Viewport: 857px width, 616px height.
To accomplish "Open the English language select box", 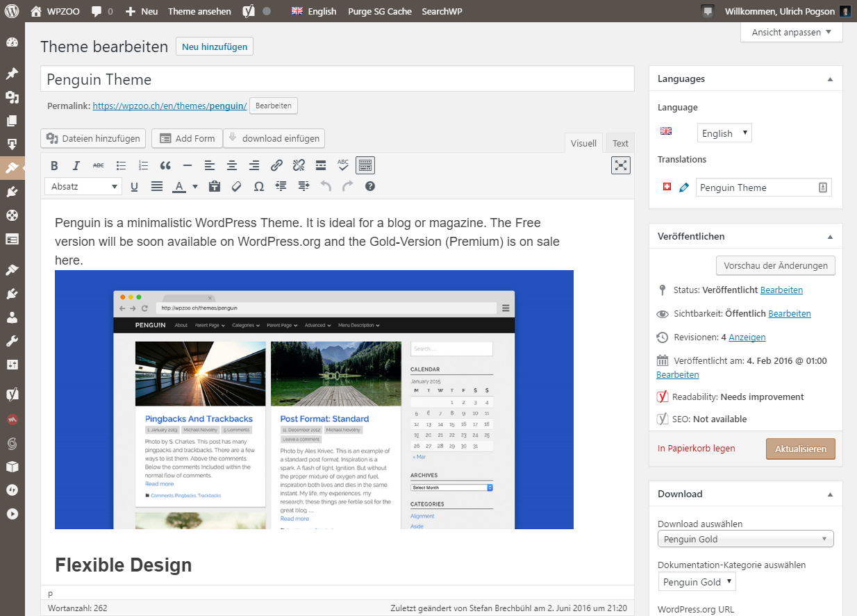I will click(724, 133).
